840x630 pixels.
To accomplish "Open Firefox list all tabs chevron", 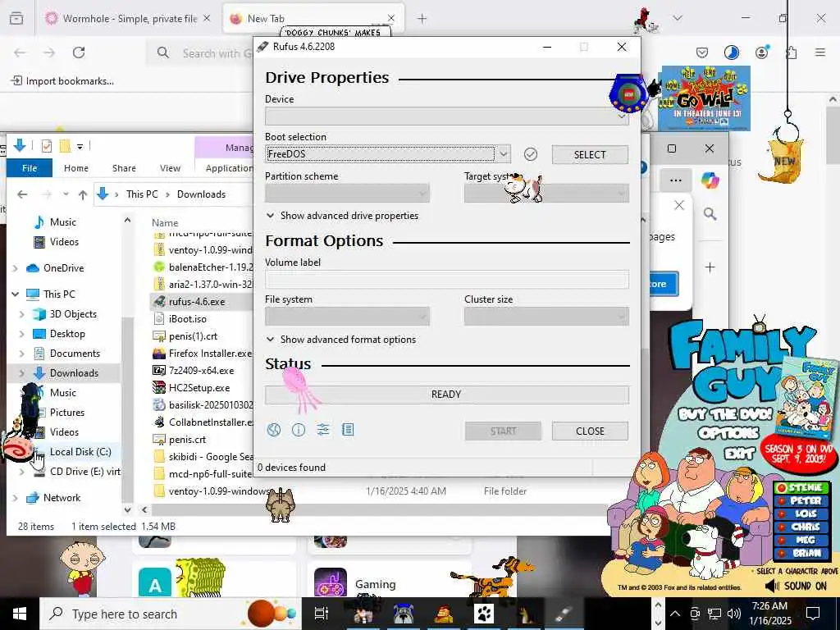I will click(x=678, y=18).
